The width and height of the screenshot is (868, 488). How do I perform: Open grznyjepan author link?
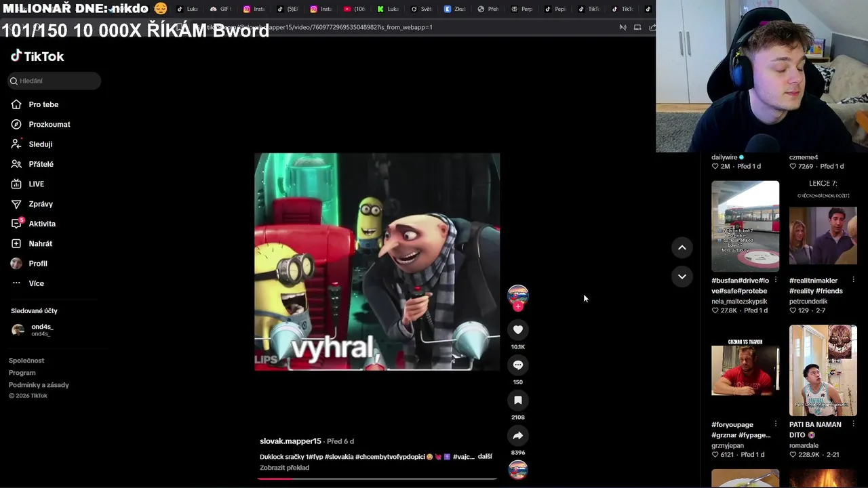point(728,446)
